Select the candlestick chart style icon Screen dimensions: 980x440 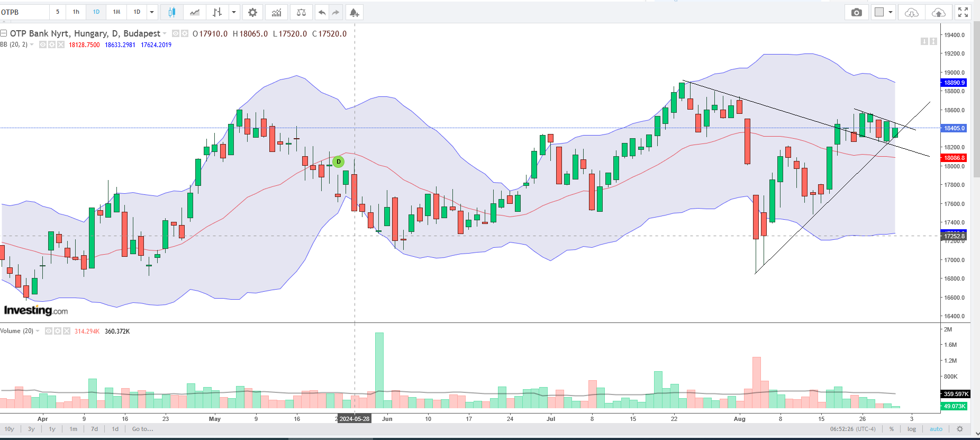pos(171,12)
